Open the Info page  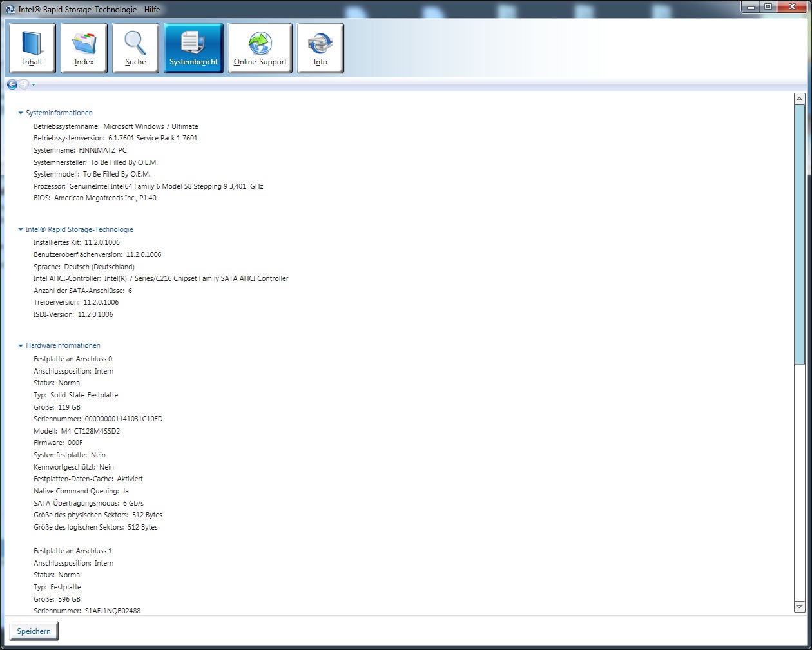(x=320, y=48)
